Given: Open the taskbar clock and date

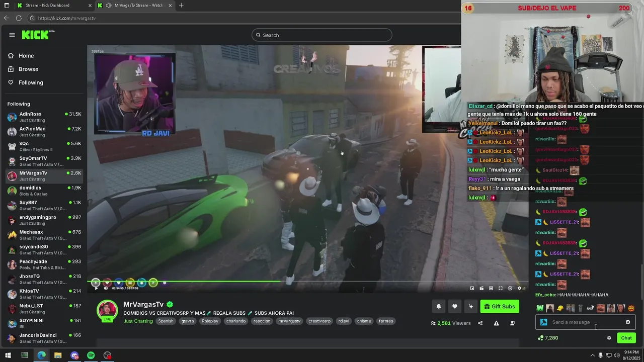Looking at the screenshot, I should tap(632, 355).
